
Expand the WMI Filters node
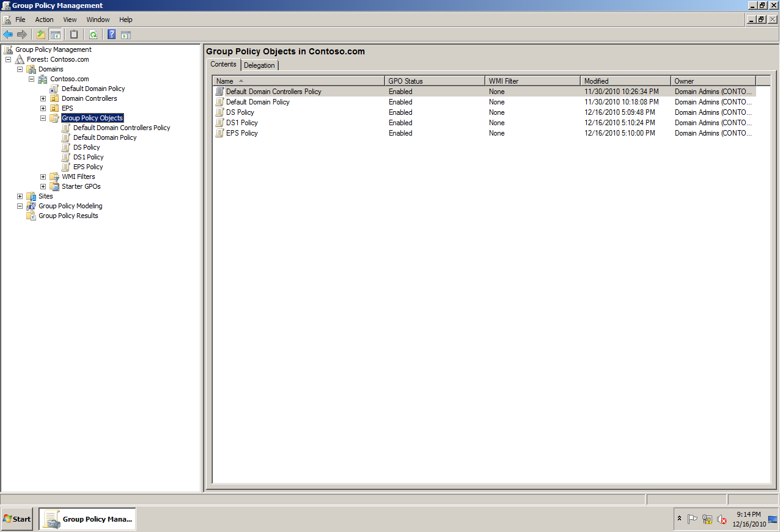43,177
